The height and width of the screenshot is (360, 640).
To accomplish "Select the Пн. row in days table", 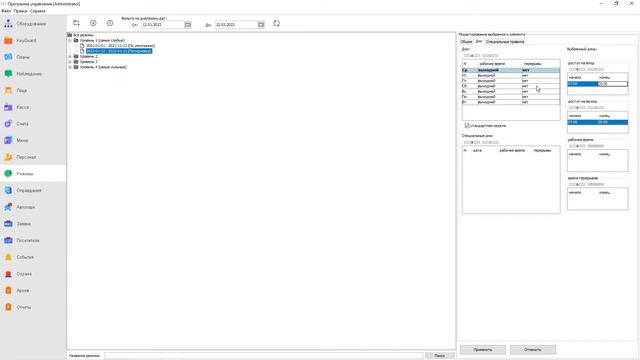I will pos(511,97).
